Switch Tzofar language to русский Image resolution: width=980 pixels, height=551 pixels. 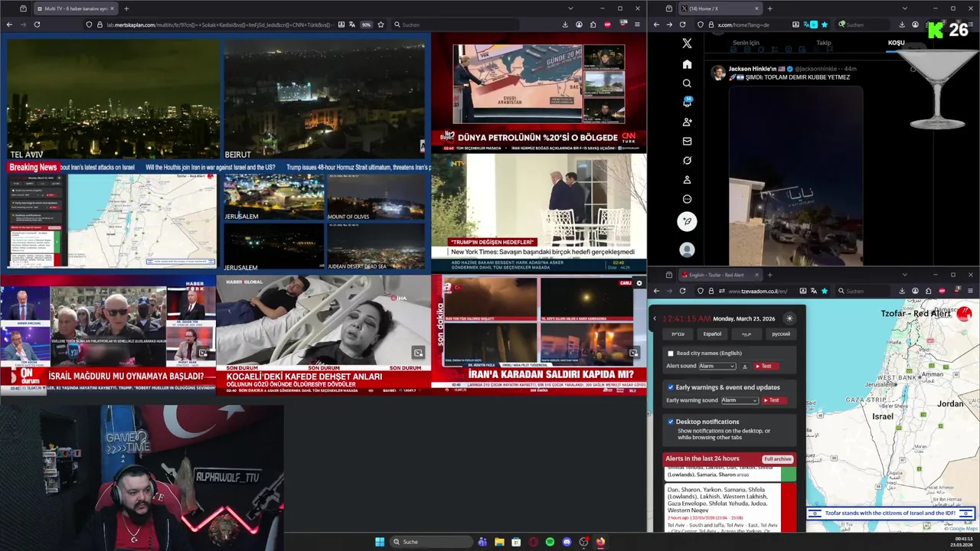[780, 334]
